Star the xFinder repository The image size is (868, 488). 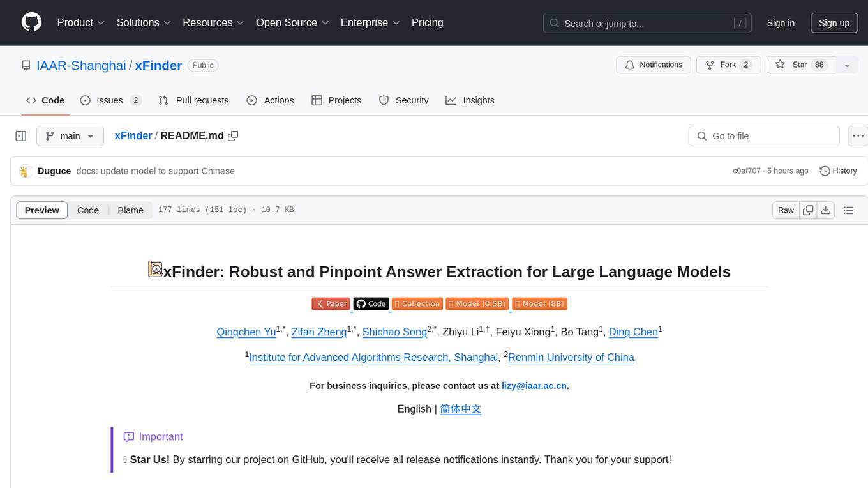pos(801,65)
